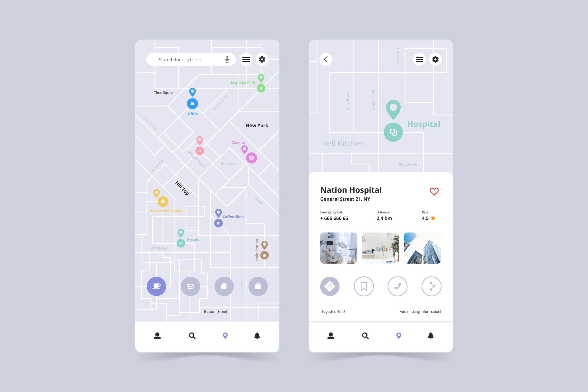Image resolution: width=588 pixels, height=392 pixels.
Task: Select the Coffee tab in bottom category bar
Action: click(157, 286)
